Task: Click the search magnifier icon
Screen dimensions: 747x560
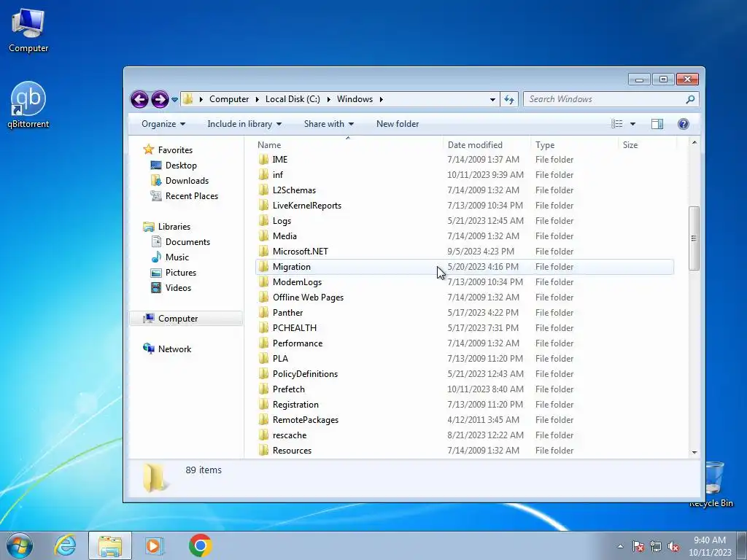Action: pos(690,99)
